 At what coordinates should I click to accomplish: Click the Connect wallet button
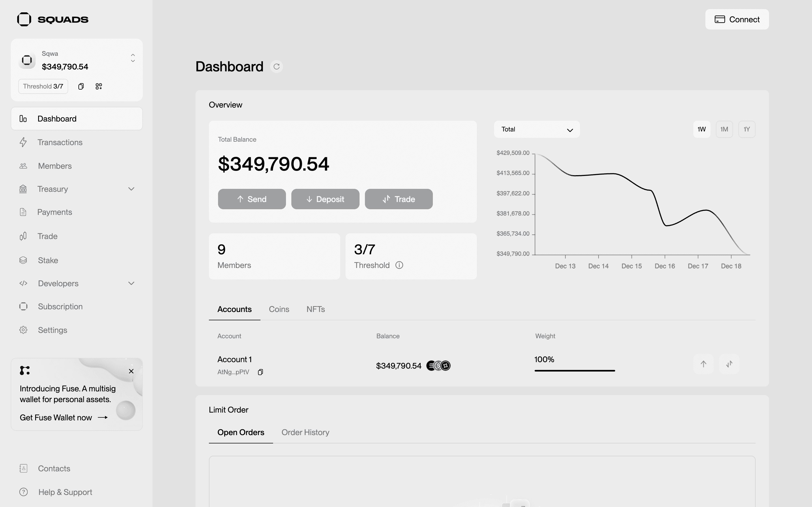(x=737, y=19)
